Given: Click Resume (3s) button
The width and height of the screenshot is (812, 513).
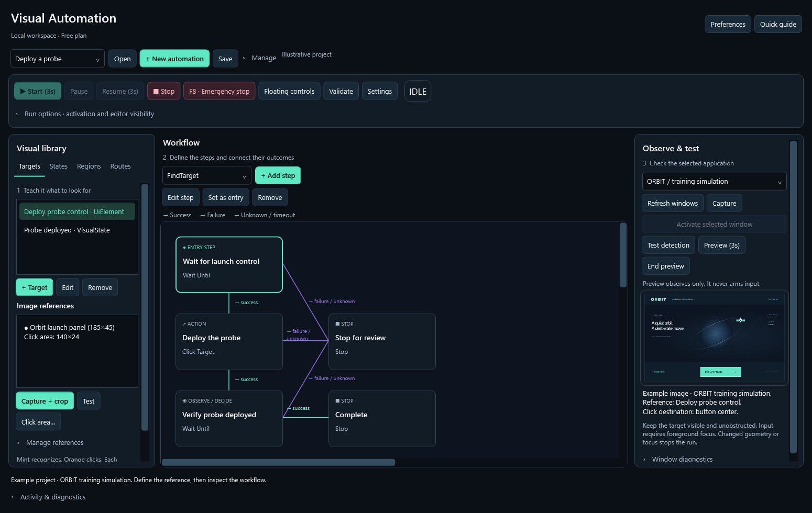Looking at the screenshot, I should click(x=120, y=91).
